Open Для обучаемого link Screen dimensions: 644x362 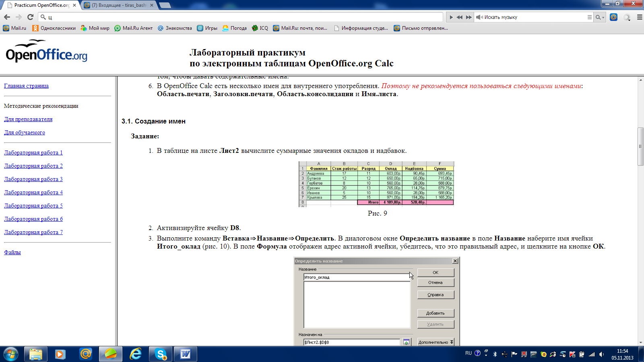(25, 132)
